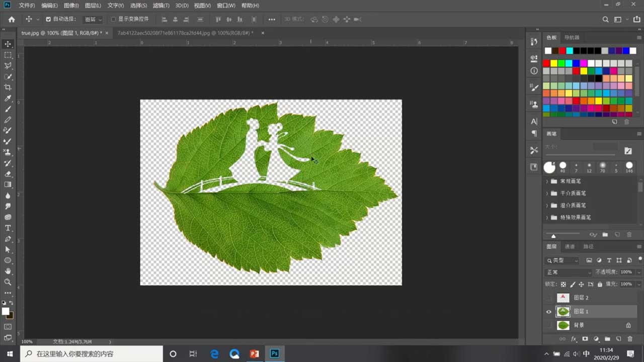Open the 类型 layer filter dropdown
This screenshot has height=362, width=644.
coord(562,260)
